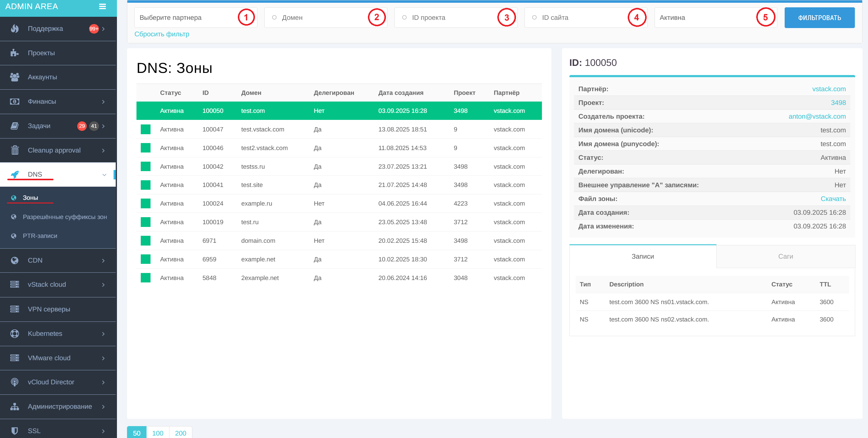Click 'Сбросить фильтр' reset link
868x438 pixels.
point(162,34)
